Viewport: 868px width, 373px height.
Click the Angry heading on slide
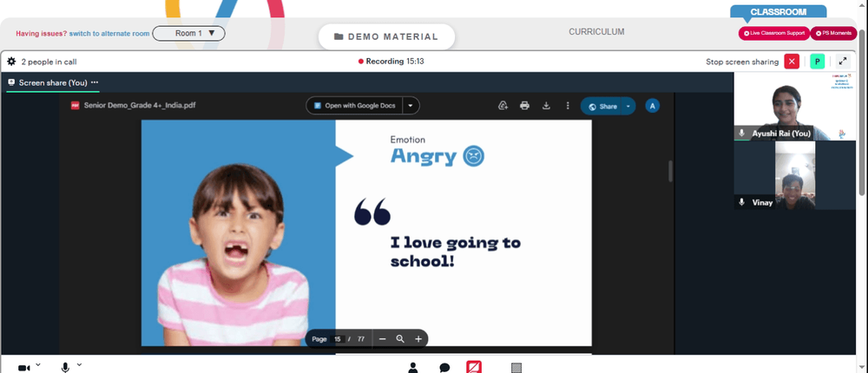pos(424,157)
